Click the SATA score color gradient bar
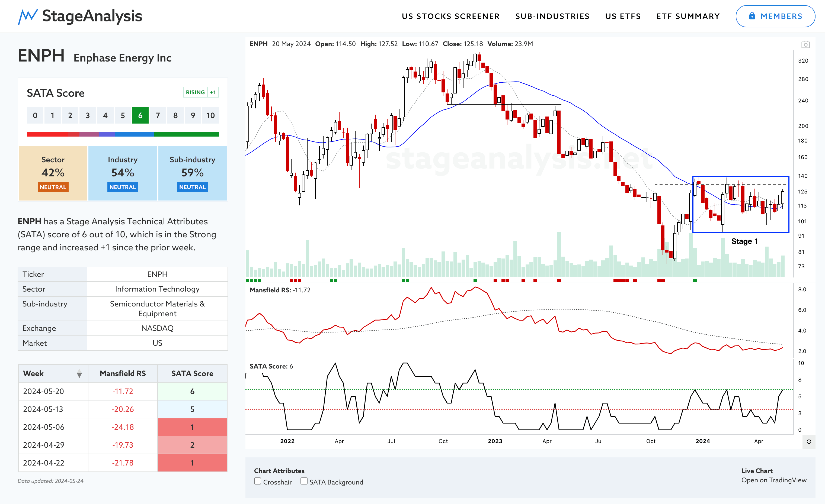The image size is (825, 504). click(x=123, y=134)
